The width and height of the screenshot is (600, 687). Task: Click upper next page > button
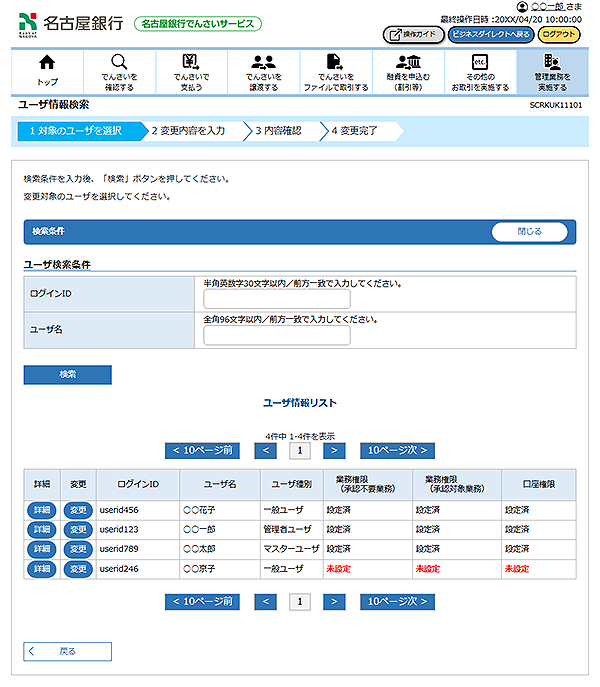[334, 450]
